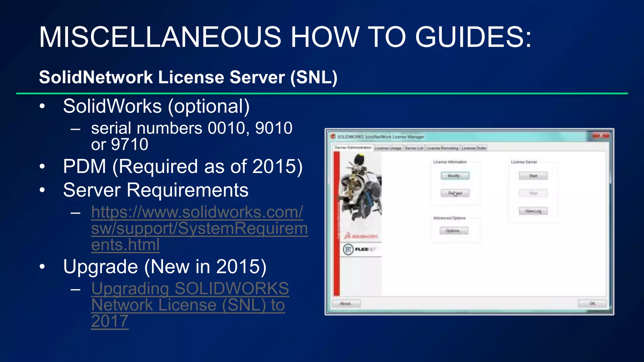
Task: Open the View Log button
Action: pos(533,211)
